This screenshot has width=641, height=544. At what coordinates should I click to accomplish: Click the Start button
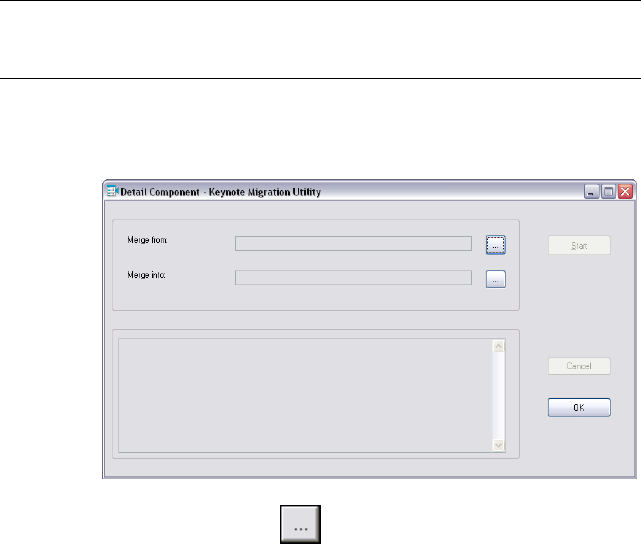click(579, 245)
